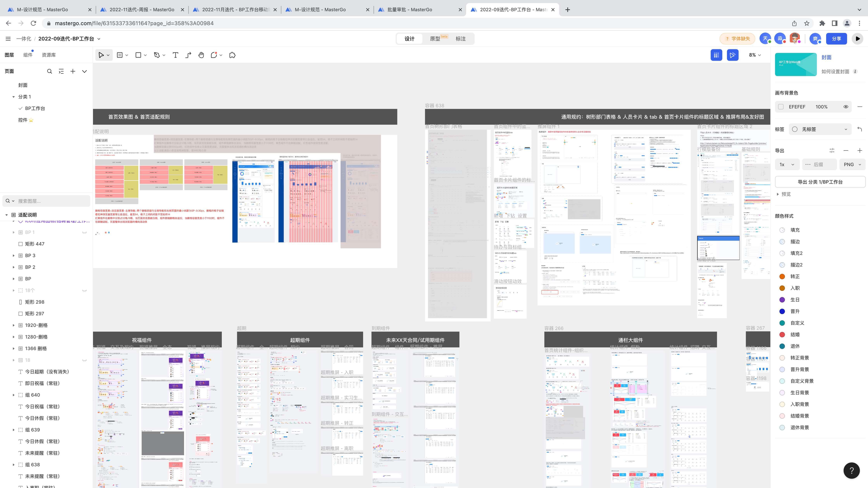868x488 pixels.
Task: Add a new page with plus icon
Action: tap(73, 71)
